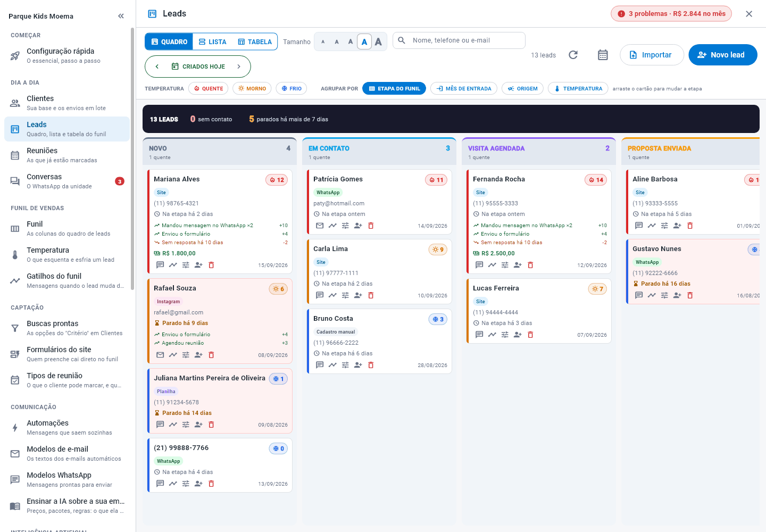Screen dimensions: 766x532
Task: Click temperature badge 12 on Mariana Alves
Action: tap(277, 180)
